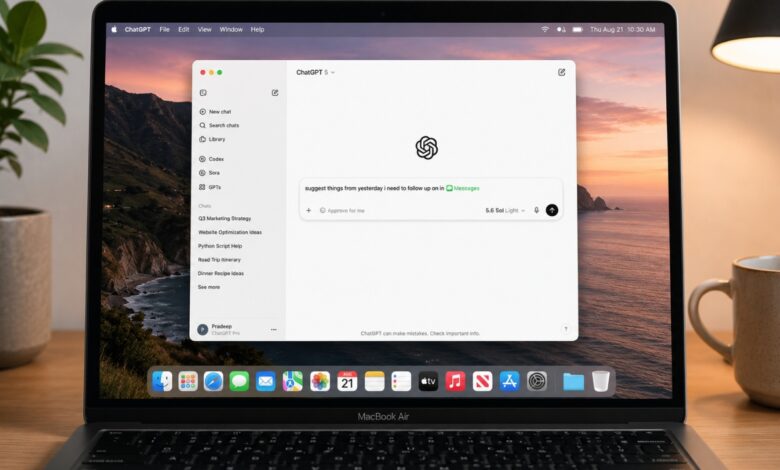Open Messages app in the Dock
The width and height of the screenshot is (780, 470).
[x=239, y=381]
